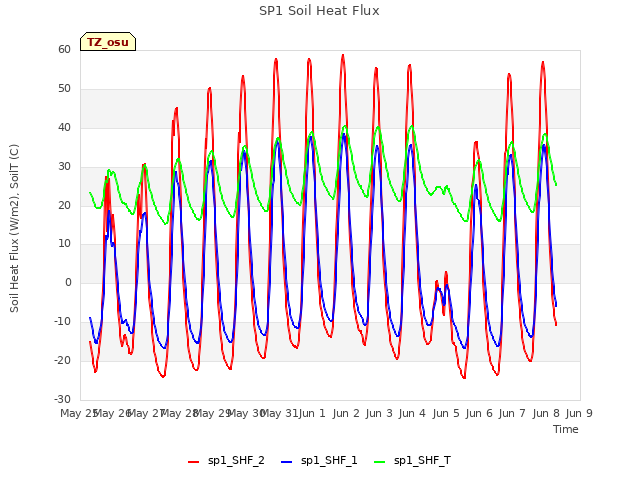Click the -10 y-axis tick label

(x=63, y=322)
